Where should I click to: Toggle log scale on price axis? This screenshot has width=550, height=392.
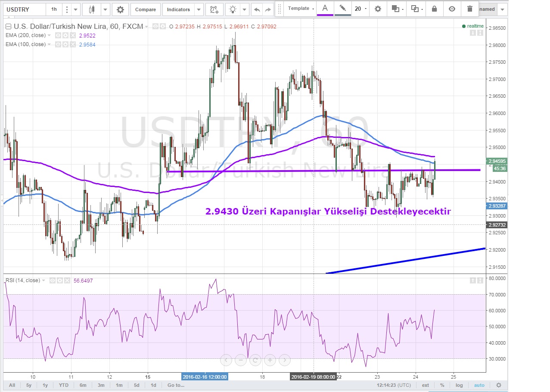pyautogui.click(x=460, y=385)
